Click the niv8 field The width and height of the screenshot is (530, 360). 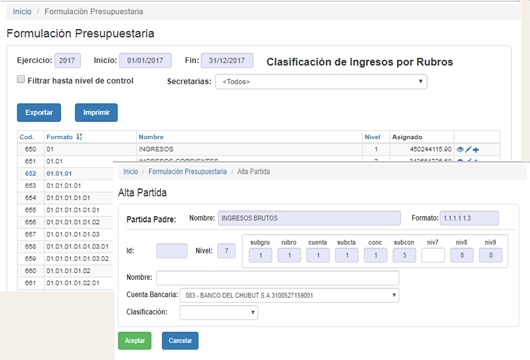(x=462, y=255)
